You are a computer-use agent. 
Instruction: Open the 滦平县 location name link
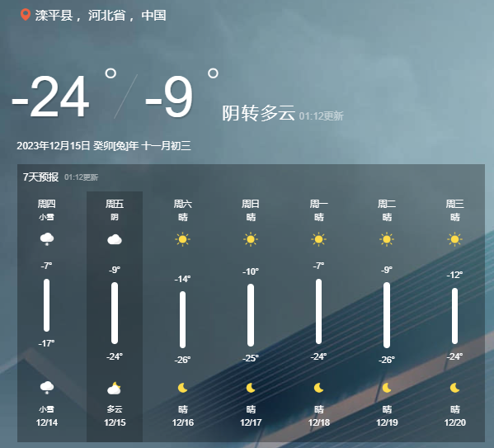(54, 15)
